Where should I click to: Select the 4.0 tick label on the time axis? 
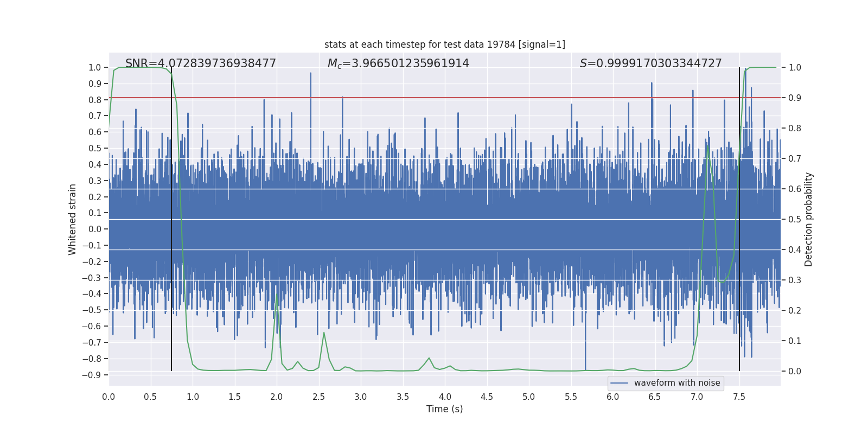tap(445, 397)
